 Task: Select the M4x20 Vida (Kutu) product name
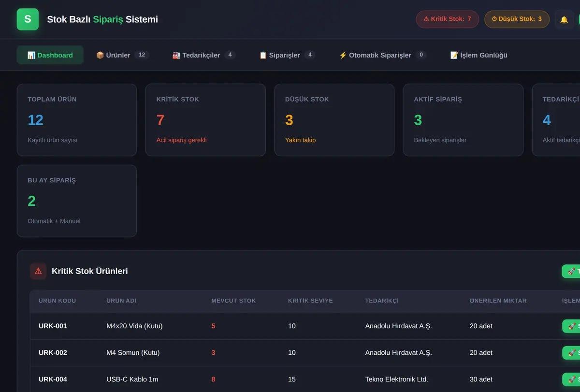134,326
